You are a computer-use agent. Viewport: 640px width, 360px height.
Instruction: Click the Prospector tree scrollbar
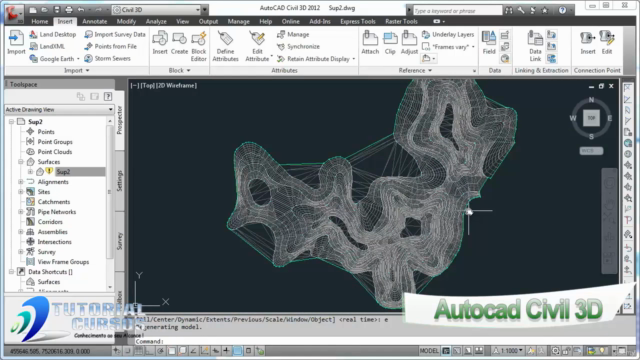[x=110, y=192]
